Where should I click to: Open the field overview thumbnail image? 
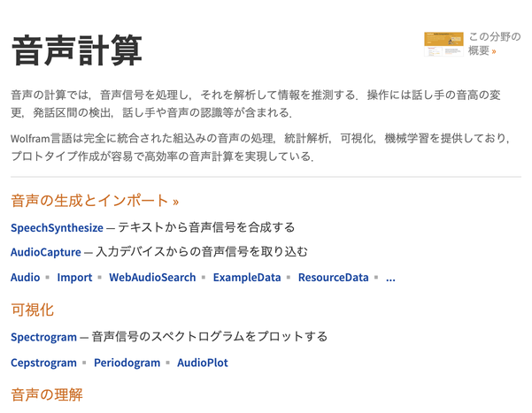point(443,44)
